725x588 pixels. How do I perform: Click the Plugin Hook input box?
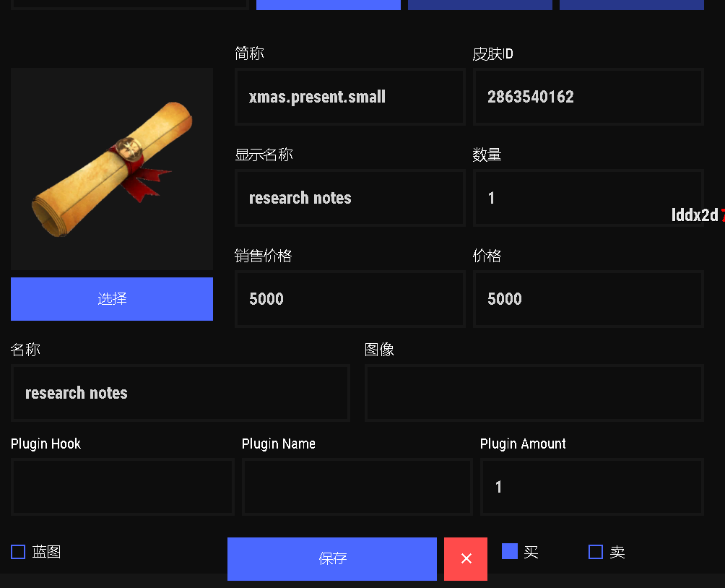(123, 487)
